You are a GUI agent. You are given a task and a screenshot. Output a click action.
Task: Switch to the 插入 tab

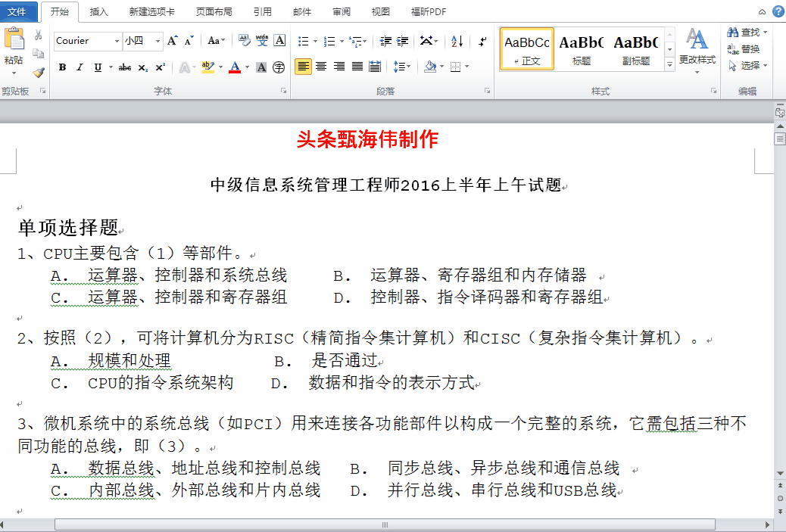point(98,11)
